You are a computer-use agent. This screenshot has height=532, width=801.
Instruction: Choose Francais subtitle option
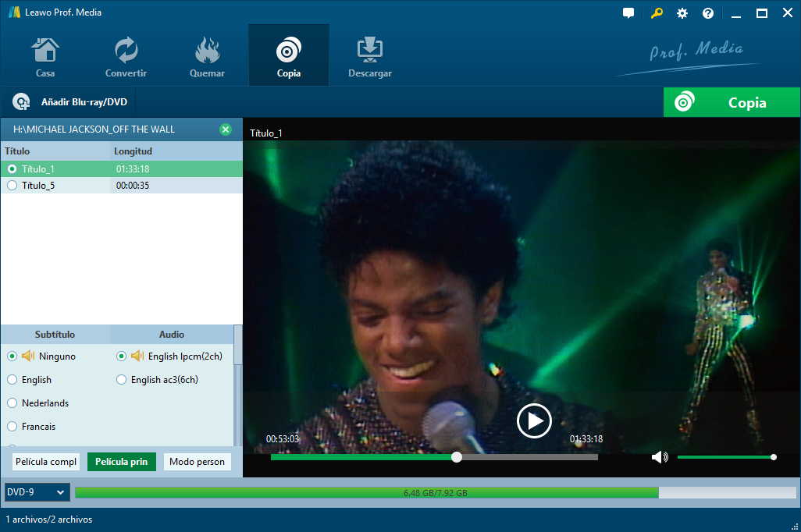tap(12, 427)
